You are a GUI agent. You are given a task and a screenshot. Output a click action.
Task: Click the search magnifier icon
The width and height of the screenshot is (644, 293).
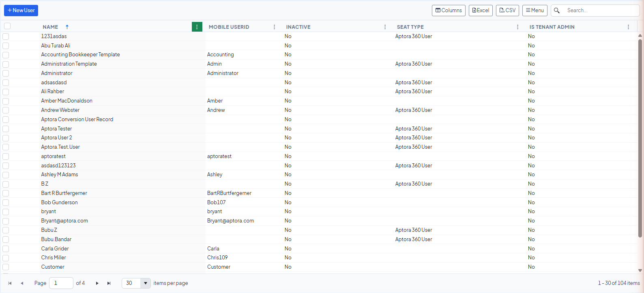click(557, 11)
